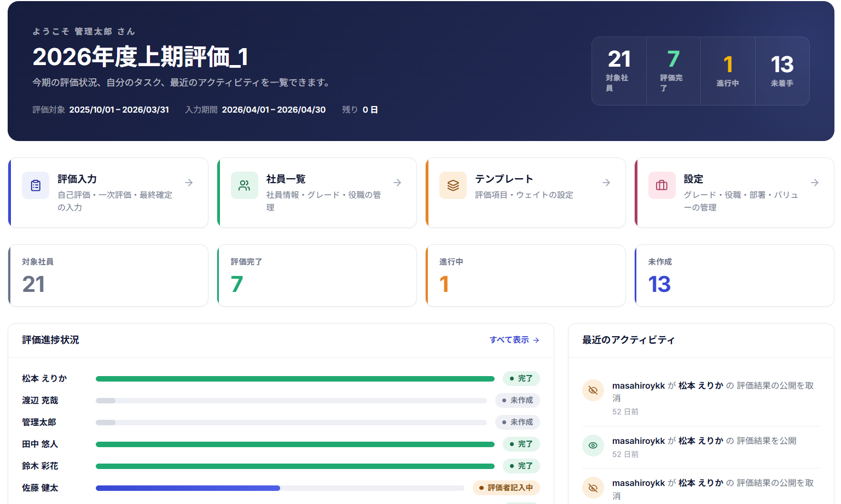This screenshot has height=504, width=841.
Task: Click 松本 えりか progress bar
Action: point(295,379)
